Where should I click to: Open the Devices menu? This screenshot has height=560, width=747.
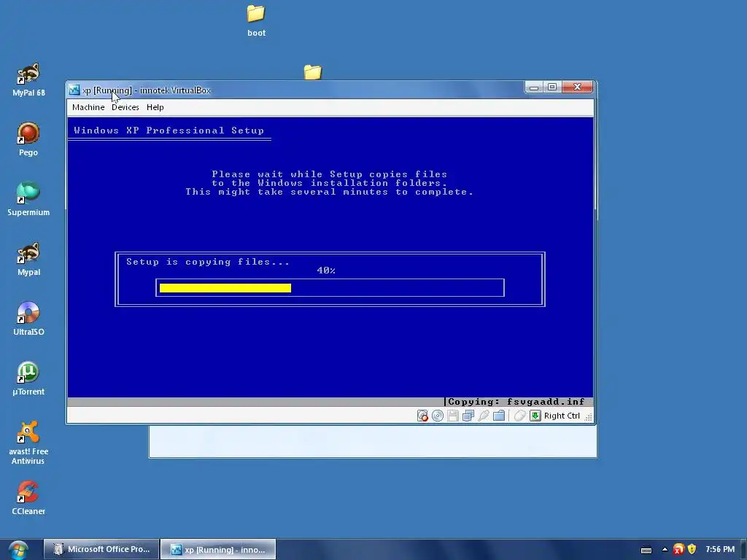tap(125, 107)
